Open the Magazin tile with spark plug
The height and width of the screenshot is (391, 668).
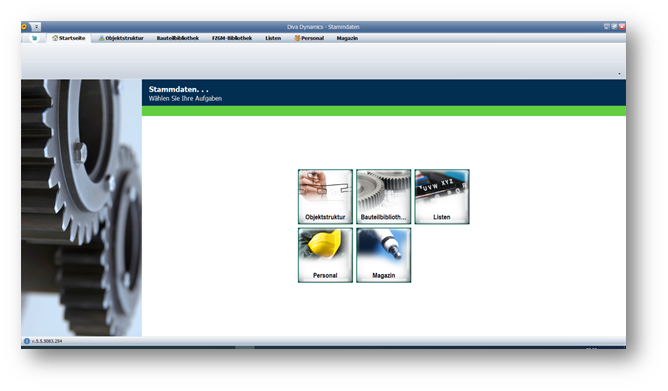pos(383,255)
